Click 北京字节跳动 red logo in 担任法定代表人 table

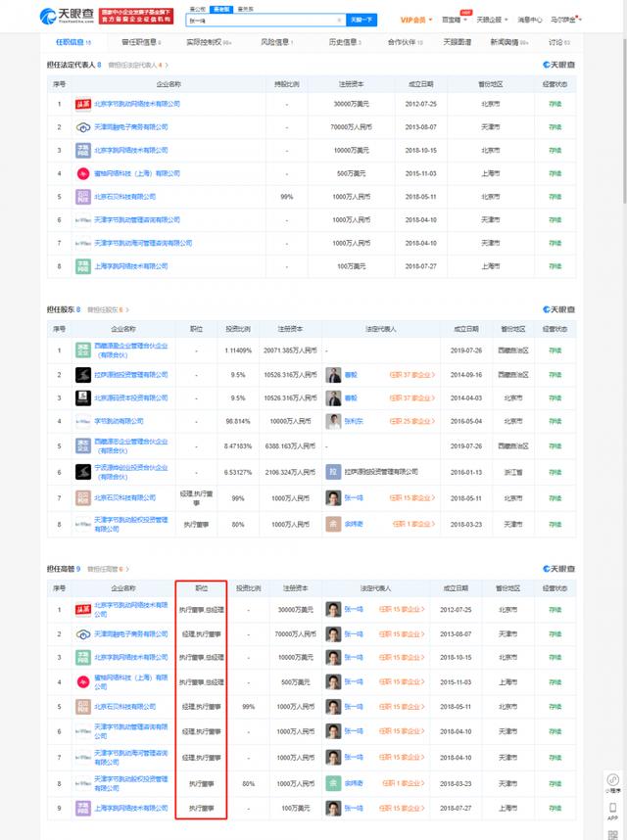[x=82, y=104]
